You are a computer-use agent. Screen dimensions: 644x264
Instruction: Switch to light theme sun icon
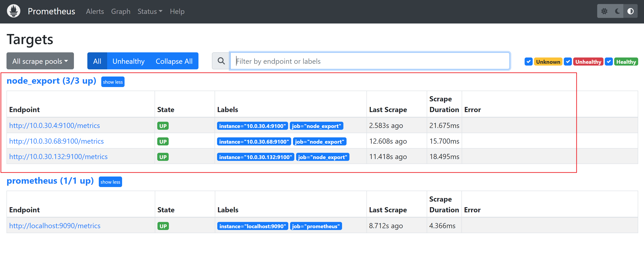click(x=604, y=11)
